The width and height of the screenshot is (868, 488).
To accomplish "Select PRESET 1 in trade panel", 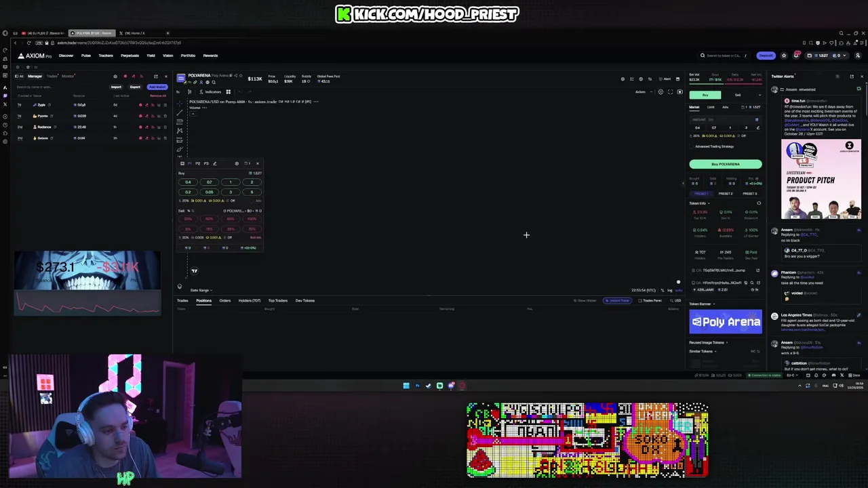I will click(701, 193).
